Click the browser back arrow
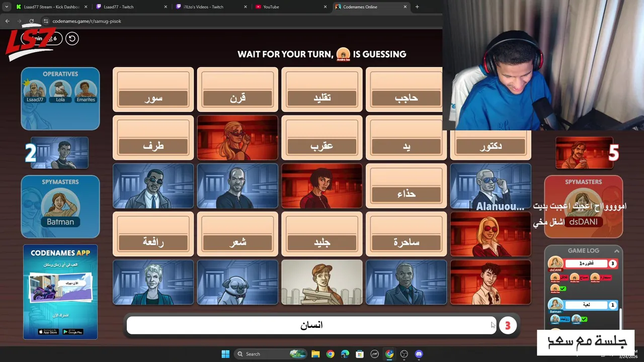The height and width of the screenshot is (362, 644). 7,21
